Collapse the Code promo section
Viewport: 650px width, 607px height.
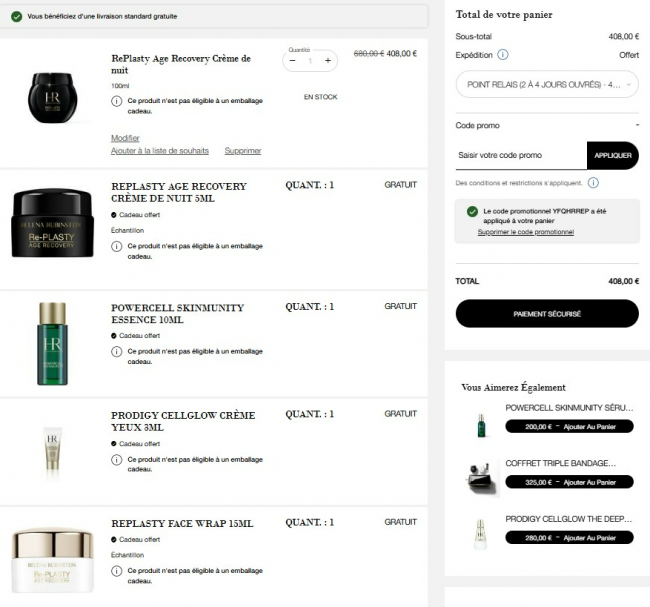click(x=637, y=125)
